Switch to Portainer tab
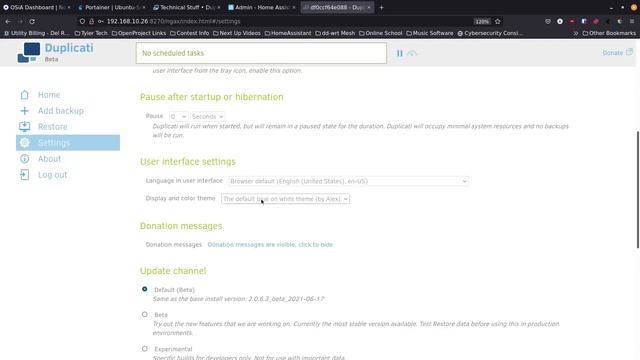The height and width of the screenshot is (360, 640). [x=111, y=7]
